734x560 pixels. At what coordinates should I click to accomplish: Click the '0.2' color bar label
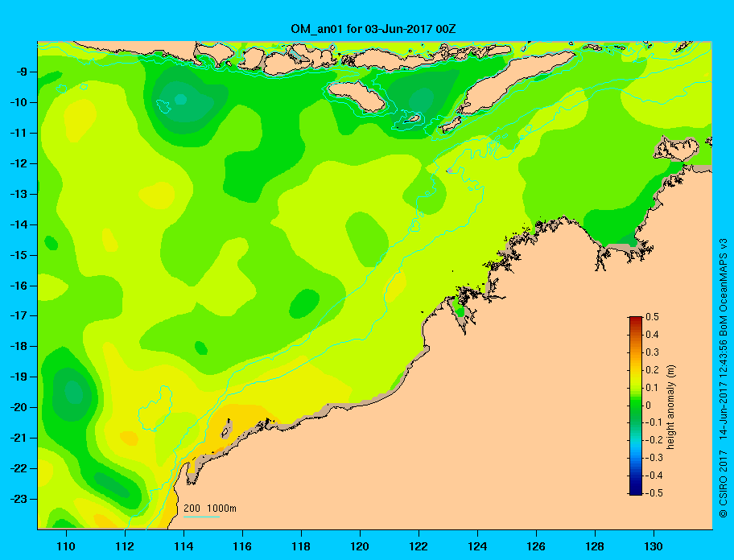652,370
